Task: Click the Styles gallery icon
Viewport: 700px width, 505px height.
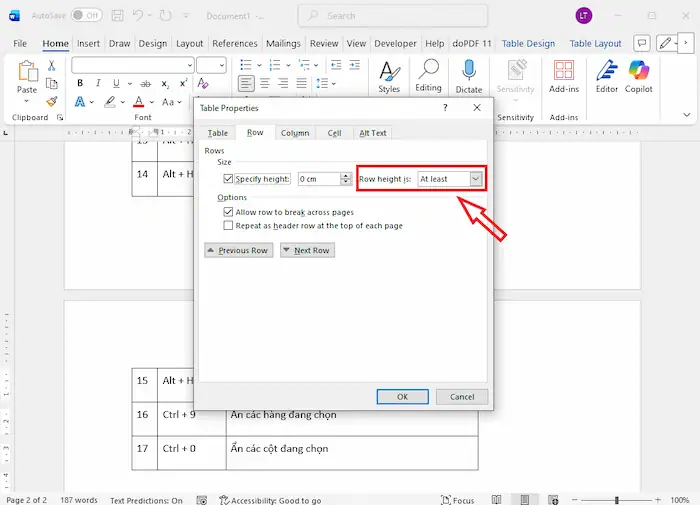Action: tap(389, 70)
